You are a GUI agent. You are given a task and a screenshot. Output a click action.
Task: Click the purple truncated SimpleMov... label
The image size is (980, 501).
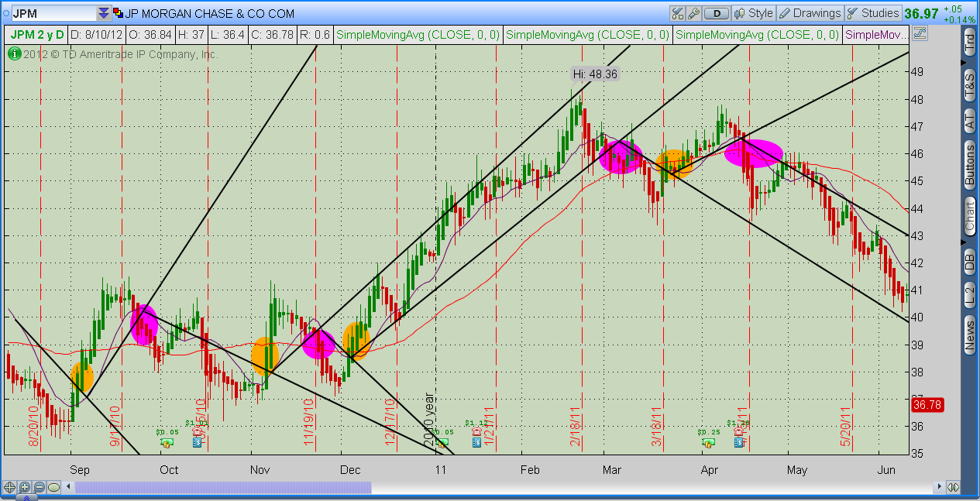click(x=876, y=35)
